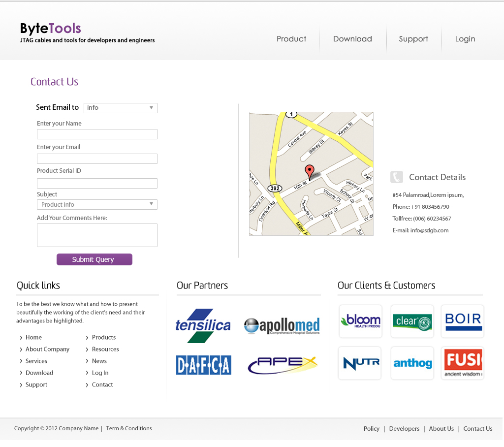The image size is (504, 447).
Task: Open the Sent Email to dropdown
Action: (x=120, y=108)
